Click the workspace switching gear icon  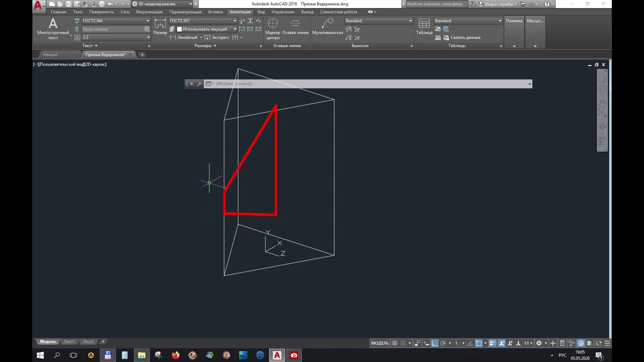(x=539, y=343)
